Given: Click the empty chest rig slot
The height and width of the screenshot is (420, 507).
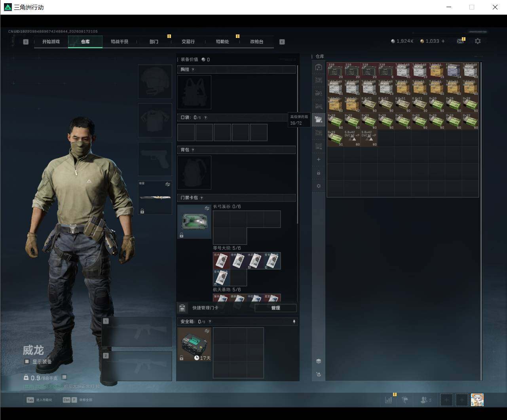Looking at the screenshot, I should pyautogui.click(x=194, y=92).
